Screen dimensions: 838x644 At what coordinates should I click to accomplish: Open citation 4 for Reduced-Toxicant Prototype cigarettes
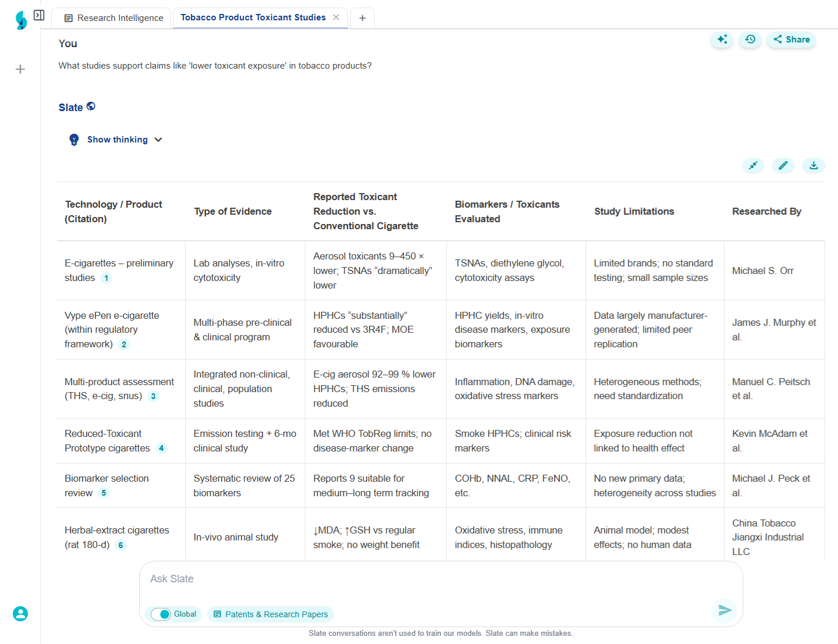[161, 449]
